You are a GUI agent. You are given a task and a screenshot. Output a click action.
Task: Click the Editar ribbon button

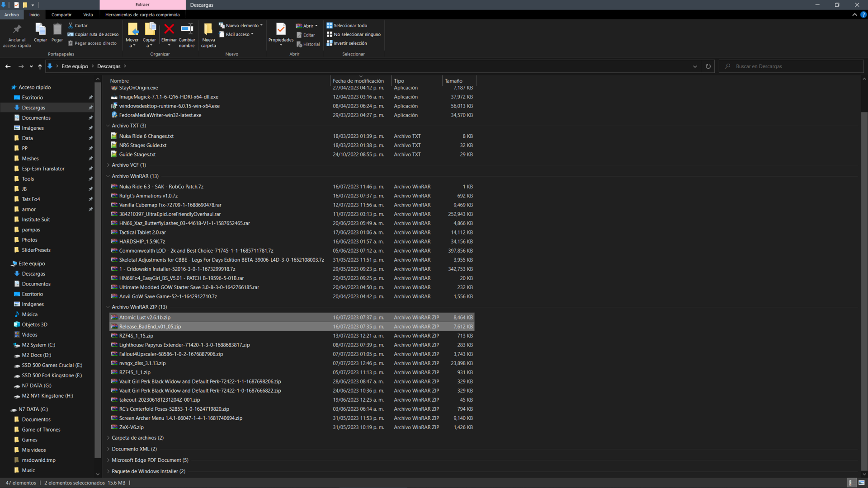point(306,35)
